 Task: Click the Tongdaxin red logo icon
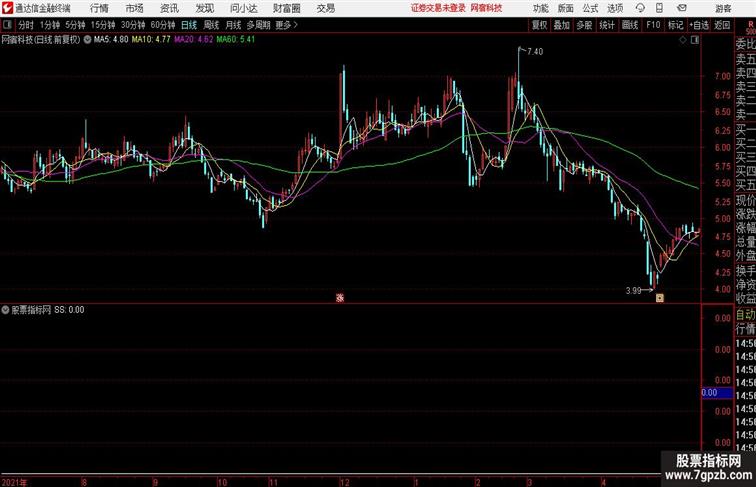pos(7,8)
